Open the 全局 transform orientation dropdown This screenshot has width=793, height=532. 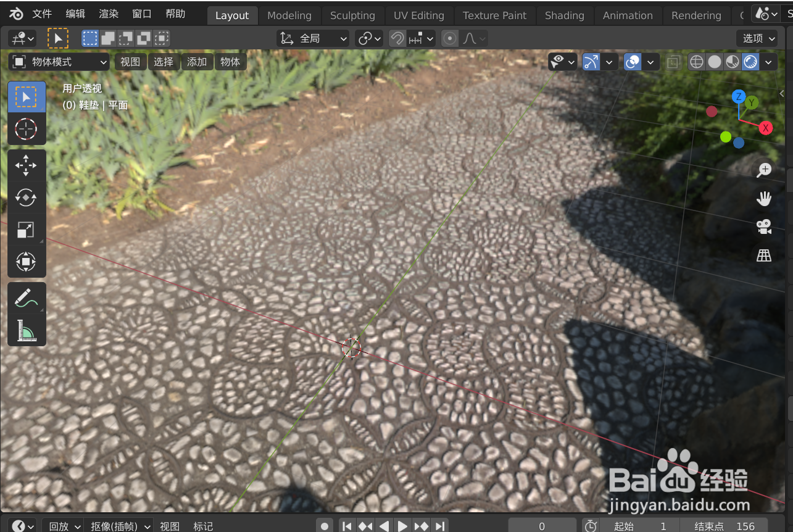tap(313, 39)
